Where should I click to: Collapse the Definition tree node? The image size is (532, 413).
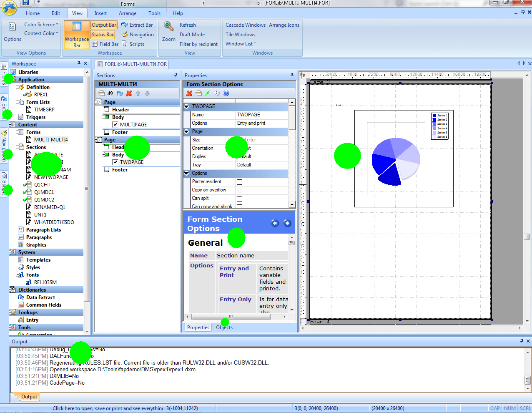(x=18, y=87)
